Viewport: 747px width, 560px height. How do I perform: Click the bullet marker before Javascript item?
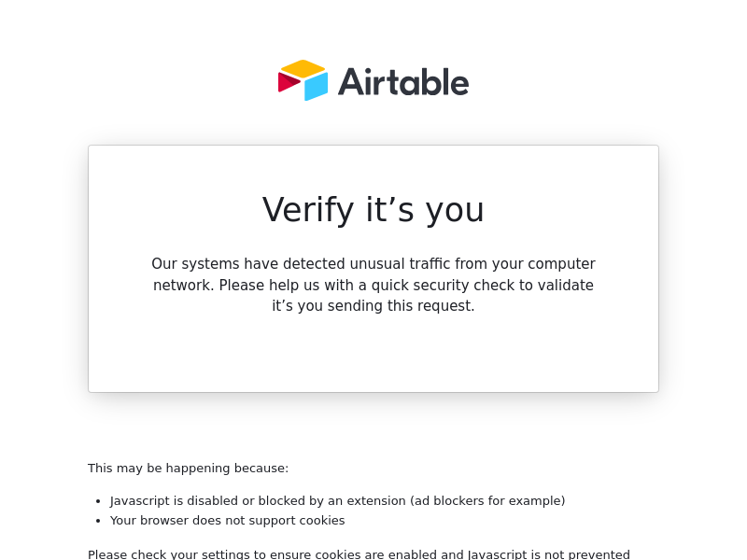point(98,501)
